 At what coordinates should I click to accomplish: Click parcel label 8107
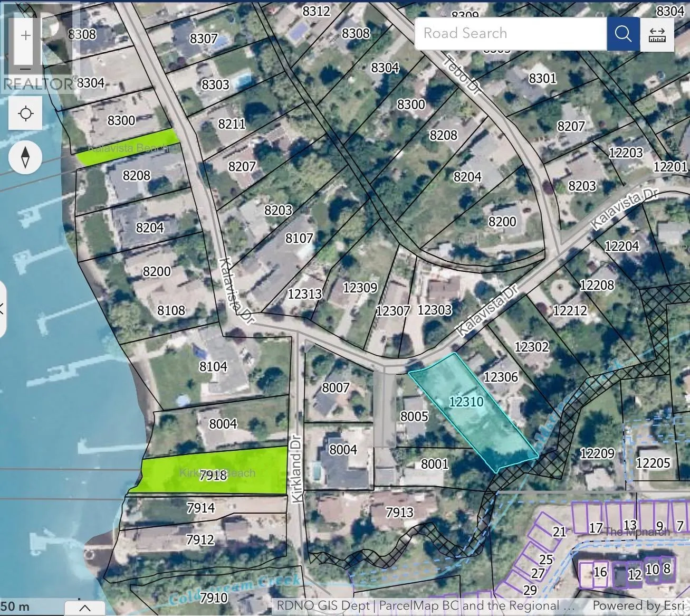299,239
